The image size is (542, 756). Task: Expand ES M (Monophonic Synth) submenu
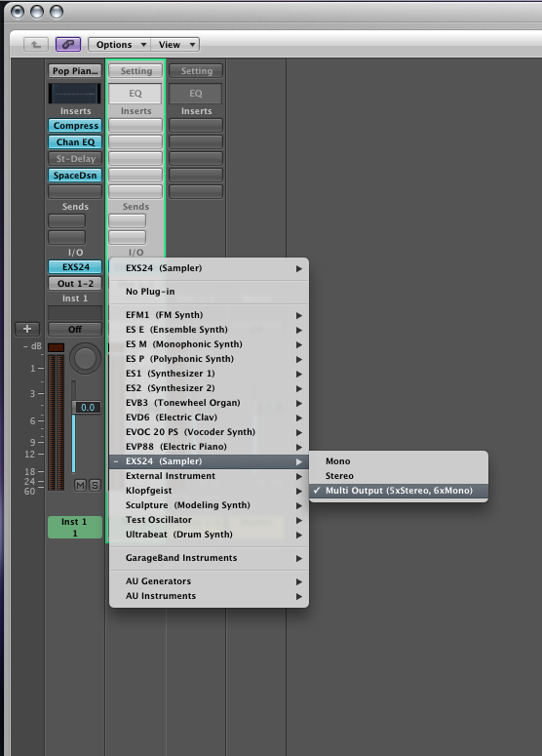(x=209, y=344)
